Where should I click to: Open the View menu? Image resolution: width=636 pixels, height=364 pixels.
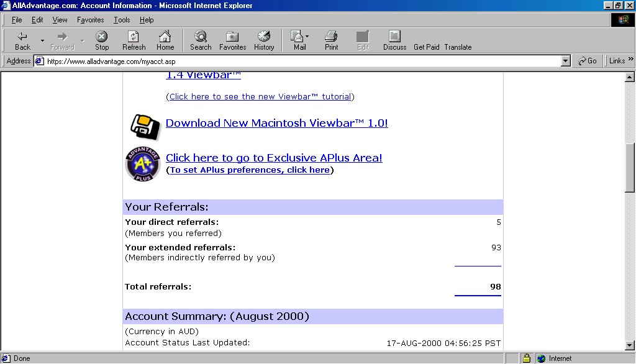pos(60,20)
